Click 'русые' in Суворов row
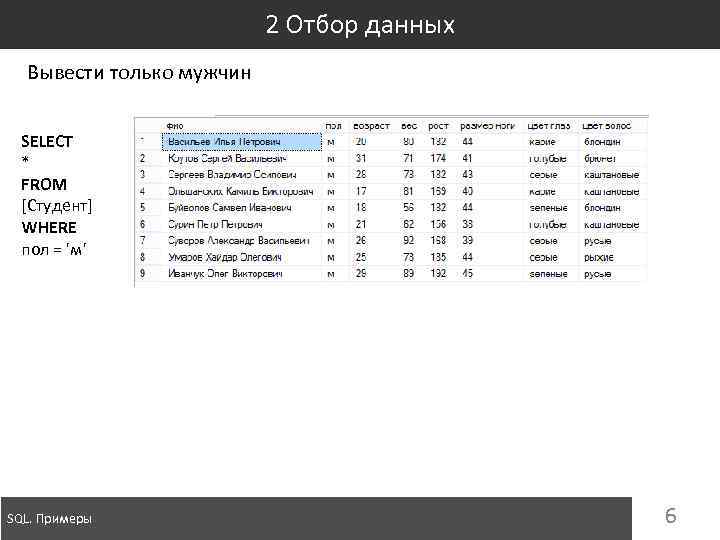The width and height of the screenshot is (720, 540). [598, 241]
